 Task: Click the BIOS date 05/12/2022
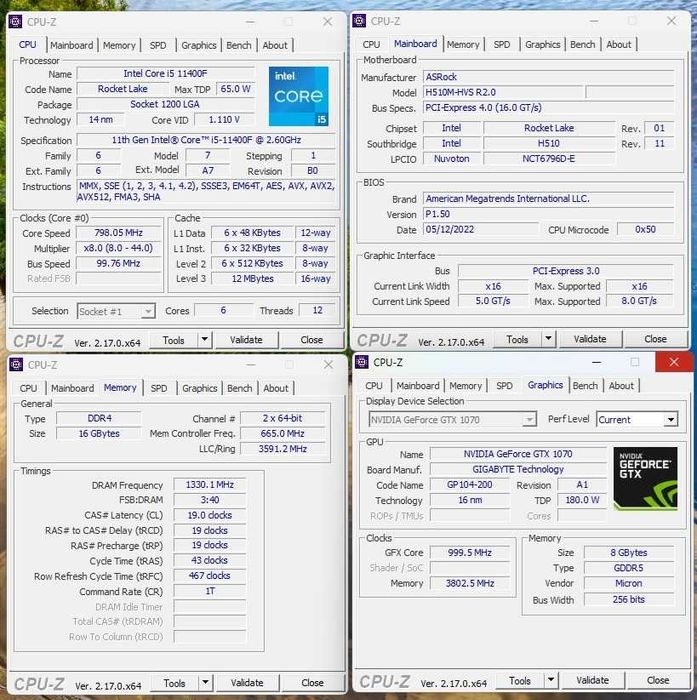[x=480, y=229]
